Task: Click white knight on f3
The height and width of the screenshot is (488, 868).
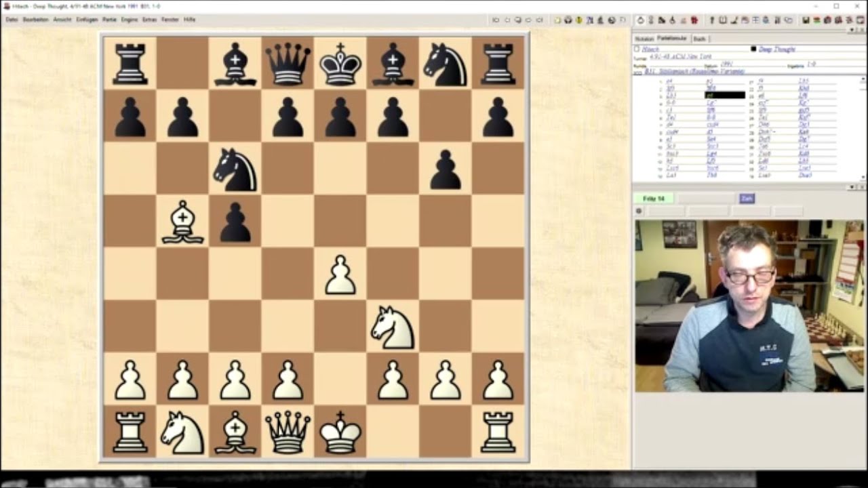Action: [x=393, y=327]
